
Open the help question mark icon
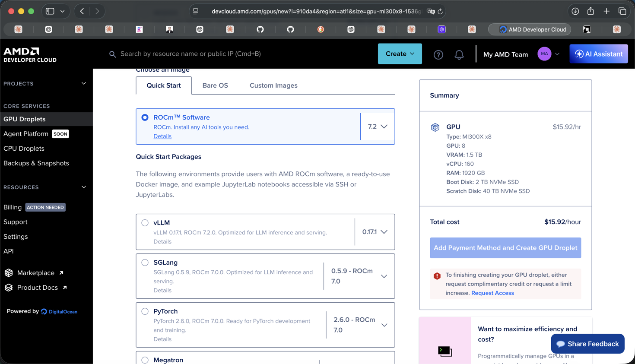[438, 54]
